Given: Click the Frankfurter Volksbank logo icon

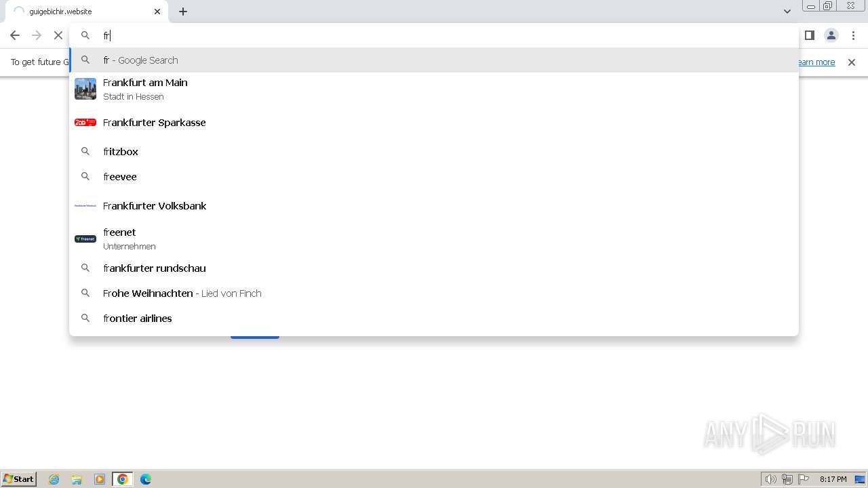Looking at the screenshot, I should (x=85, y=205).
